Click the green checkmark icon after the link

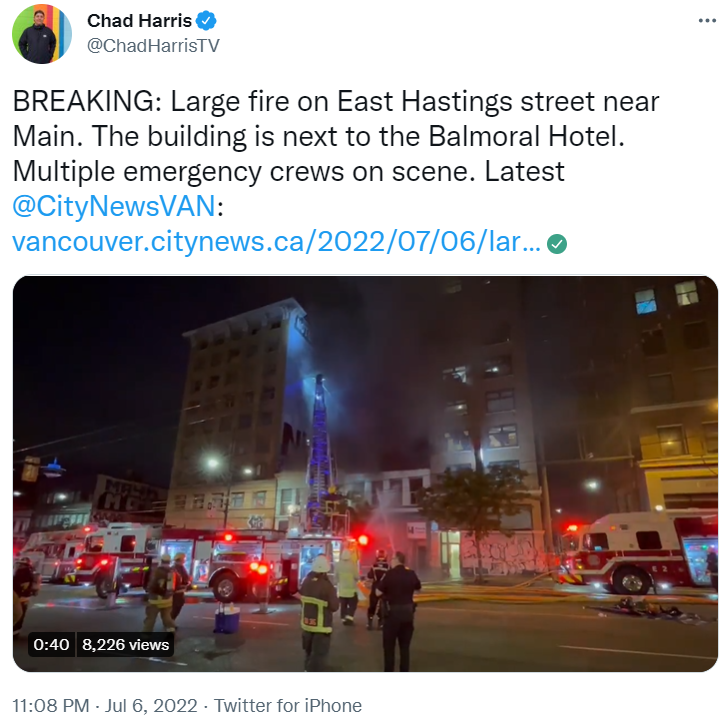[x=557, y=244]
